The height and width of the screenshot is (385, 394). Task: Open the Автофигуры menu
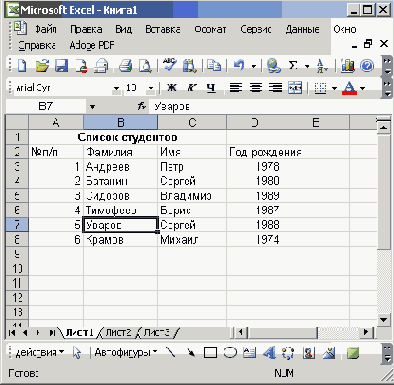pyautogui.click(x=126, y=352)
